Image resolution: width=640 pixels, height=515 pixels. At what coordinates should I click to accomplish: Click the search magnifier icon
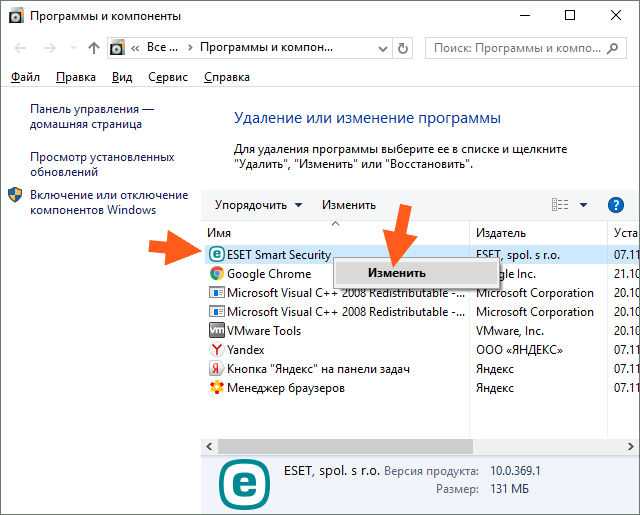[612, 49]
